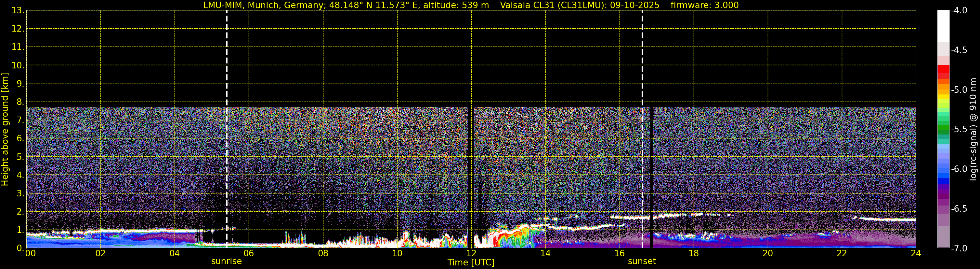The image size is (980, 269).
Task: Click the red band in the colorbar
Action: 943,71
